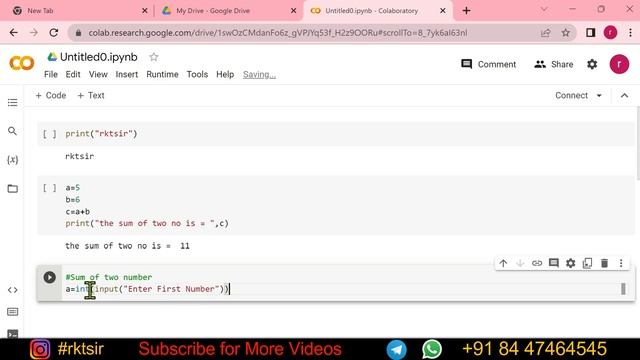The image size is (640, 360).
Task: Copy link to cell icon
Action: pos(537,263)
